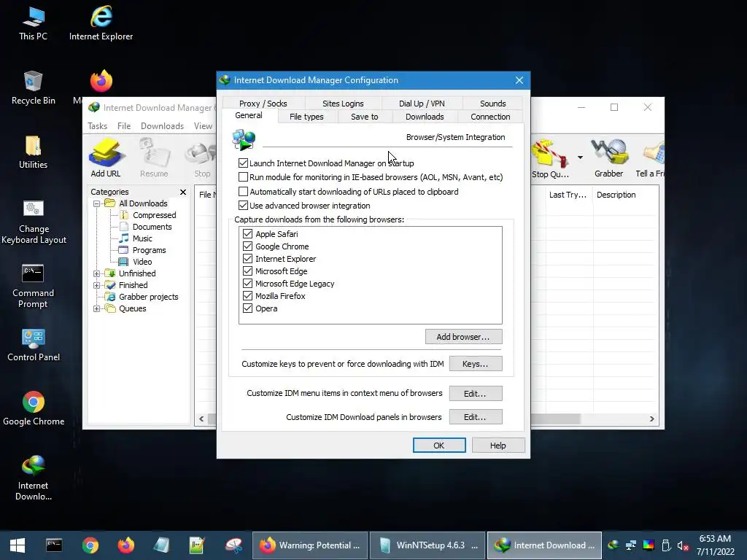Collapse the All Downloads tree node

coord(97,204)
